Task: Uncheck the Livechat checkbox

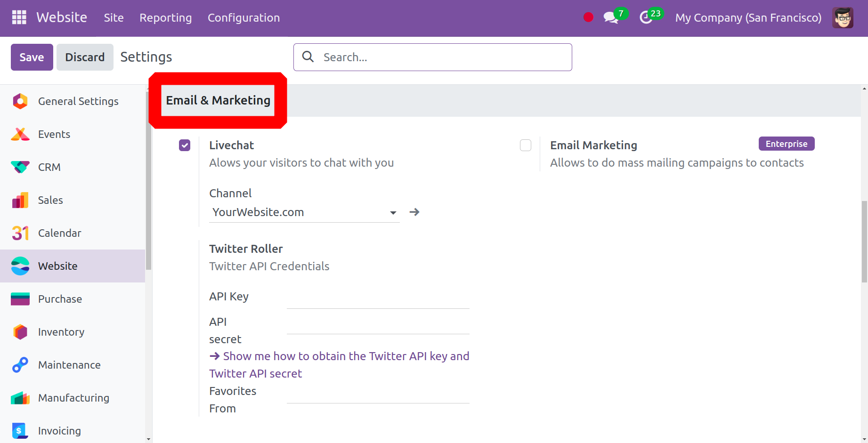Action: [x=185, y=145]
